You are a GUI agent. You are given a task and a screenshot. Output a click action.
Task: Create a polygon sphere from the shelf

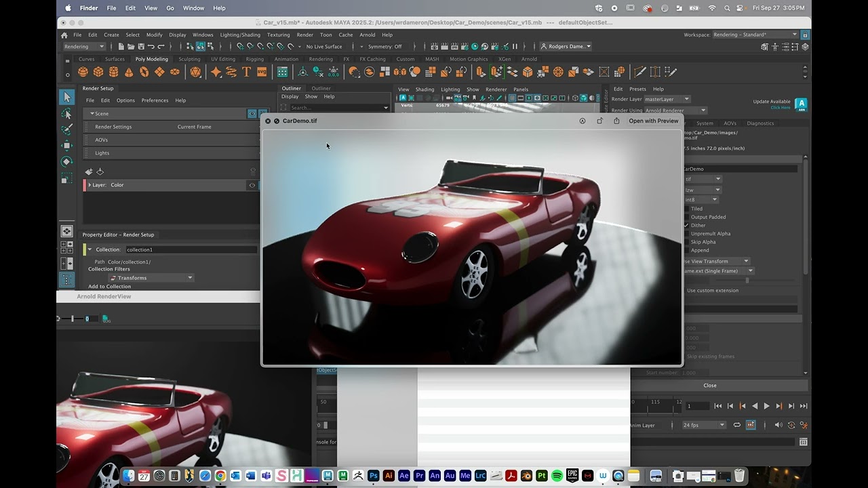click(x=83, y=72)
